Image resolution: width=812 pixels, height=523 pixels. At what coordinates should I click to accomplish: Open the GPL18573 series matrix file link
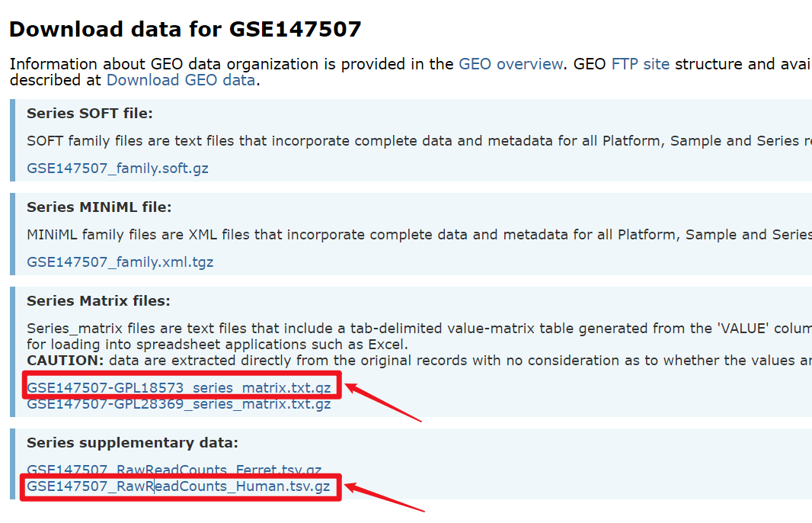179,388
